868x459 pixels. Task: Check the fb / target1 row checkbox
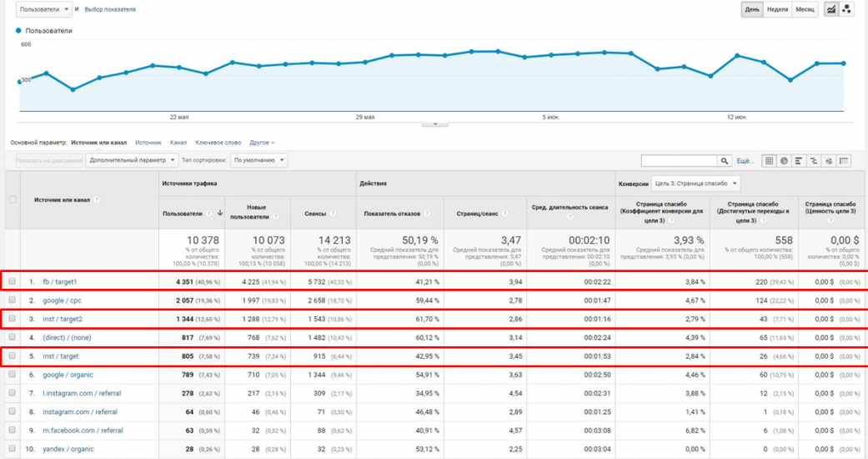[x=13, y=281]
